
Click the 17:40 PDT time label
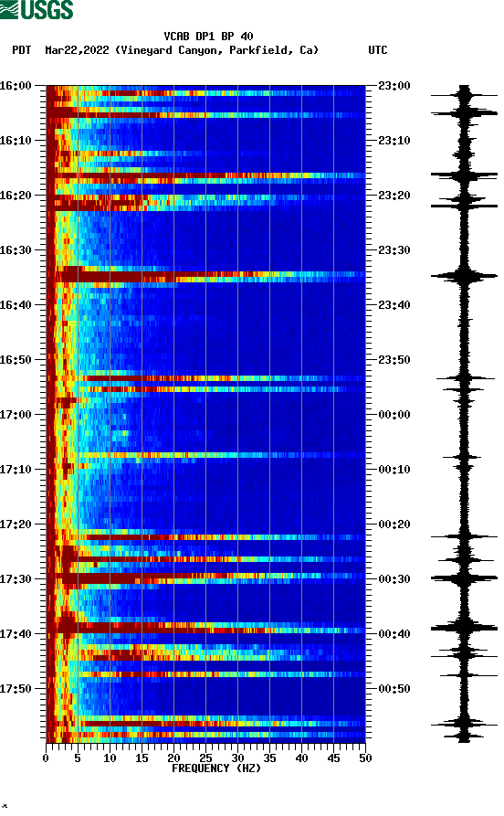click(x=16, y=634)
